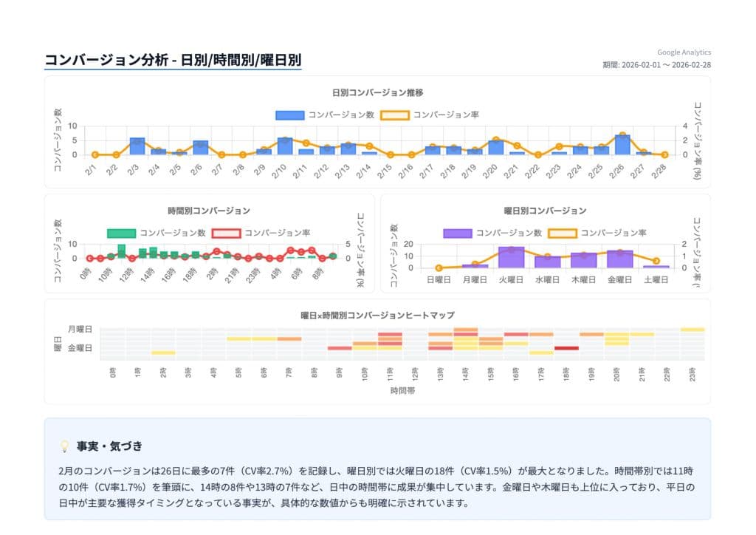This screenshot has width=756, height=535.
Task: Toggle orange コンバージョン率 legend in weekday chart
Action: (x=562, y=233)
